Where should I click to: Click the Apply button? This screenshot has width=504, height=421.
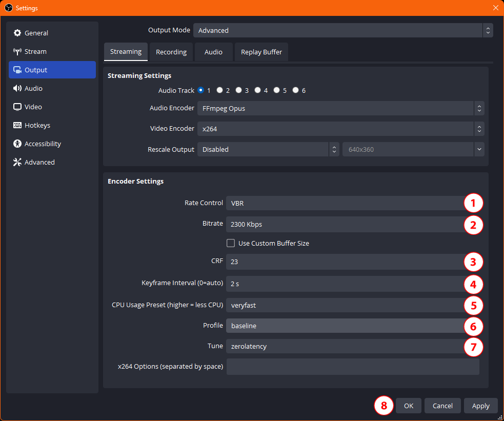(x=480, y=406)
